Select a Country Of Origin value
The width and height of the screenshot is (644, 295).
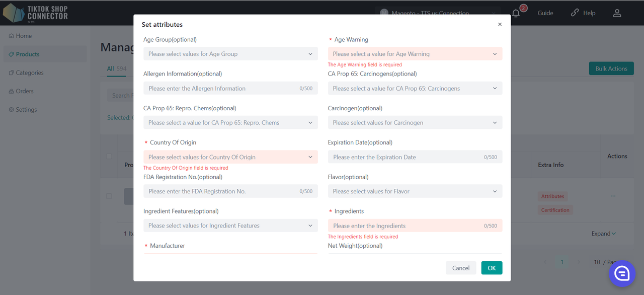(x=230, y=157)
